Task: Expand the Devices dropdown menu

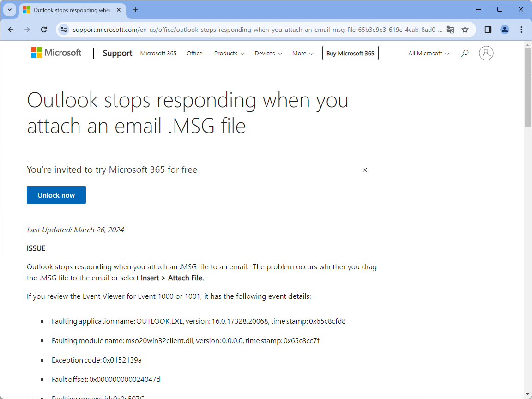Action: pyautogui.click(x=268, y=54)
